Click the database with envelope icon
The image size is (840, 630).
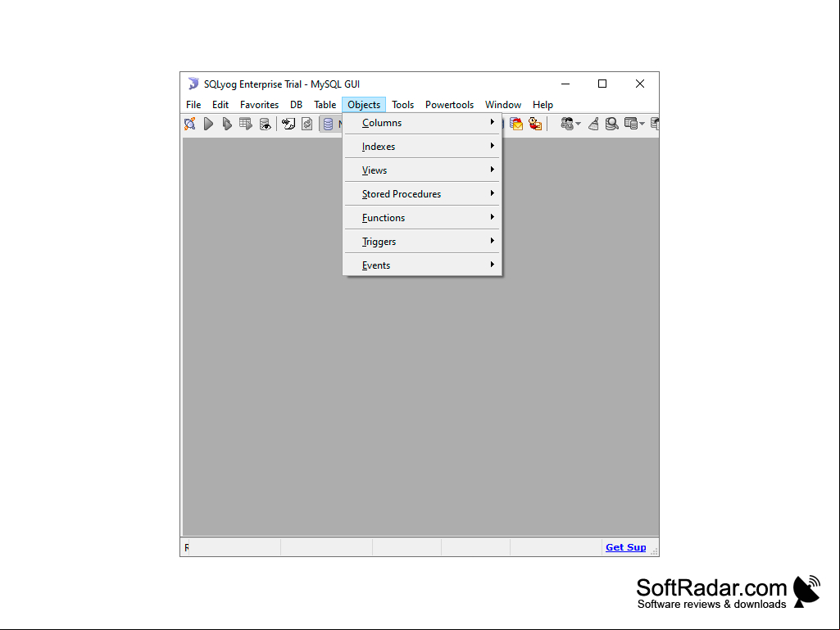tap(516, 124)
